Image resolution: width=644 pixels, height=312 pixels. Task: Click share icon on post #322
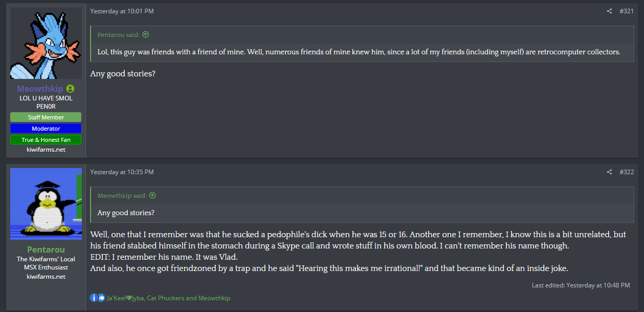click(x=609, y=172)
